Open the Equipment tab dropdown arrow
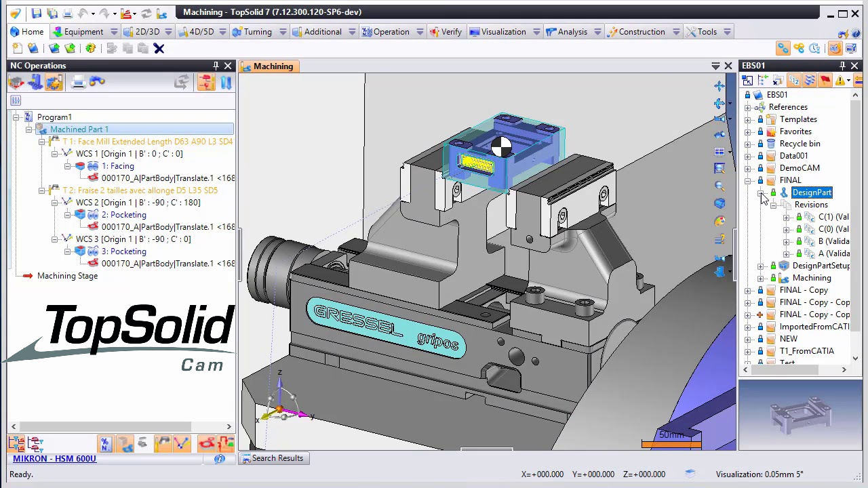The image size is (868, 488). pos(114,32)
